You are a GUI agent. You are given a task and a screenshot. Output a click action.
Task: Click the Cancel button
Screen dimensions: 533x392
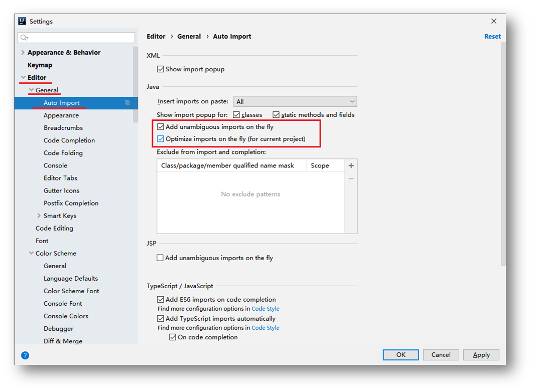point(441,355)
